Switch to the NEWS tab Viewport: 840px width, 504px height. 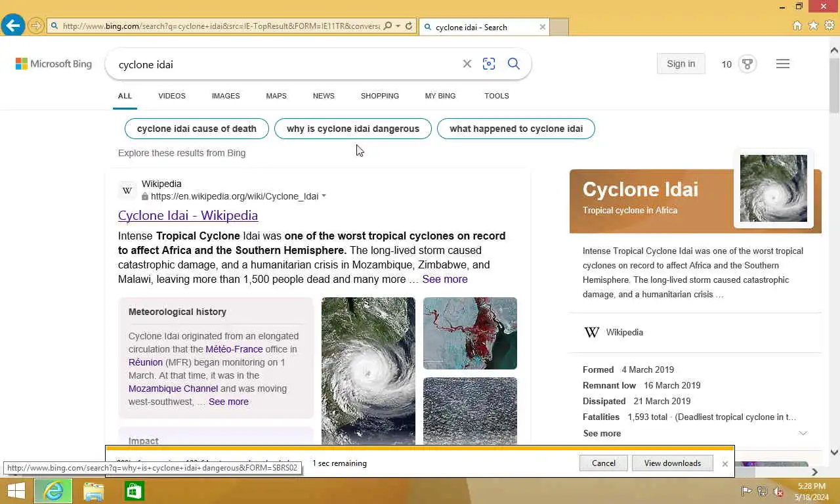coord(324,96)
